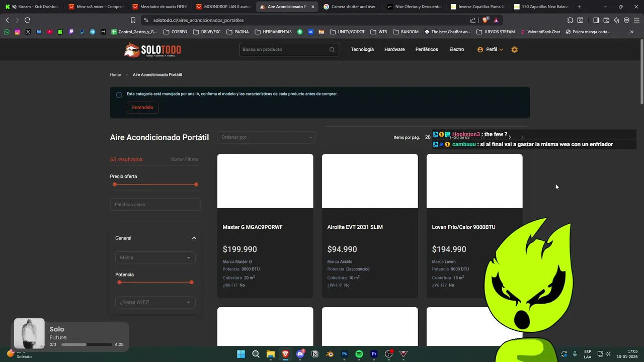Open the Periféricos menu
Image resolution: width=644 pixels, height=362 pixels.
[x=427, y=49]
